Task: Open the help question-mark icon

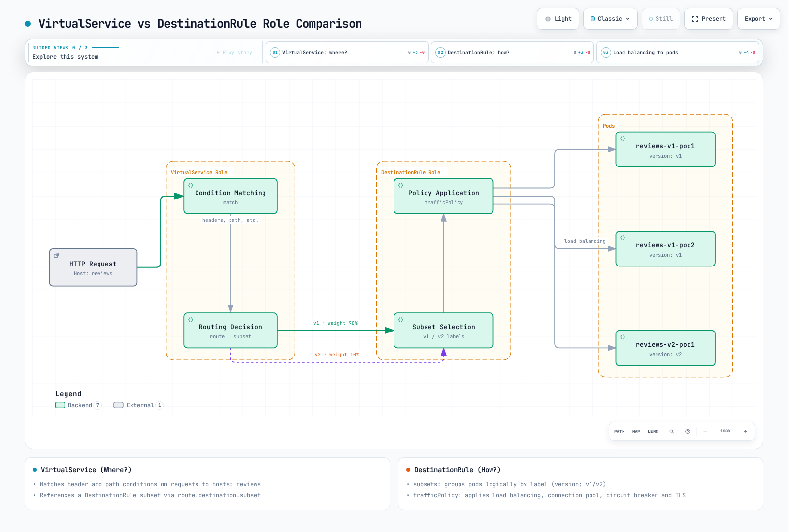Action: 688,432
